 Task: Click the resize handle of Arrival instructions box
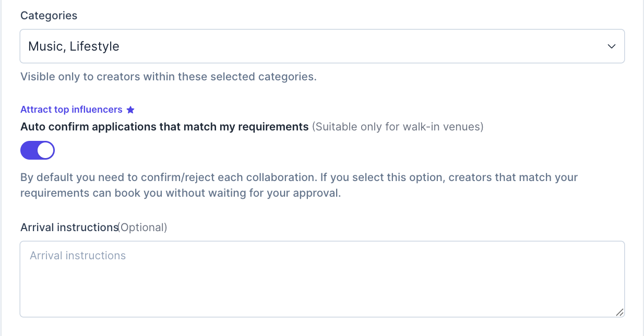click(x=619, y=312)
